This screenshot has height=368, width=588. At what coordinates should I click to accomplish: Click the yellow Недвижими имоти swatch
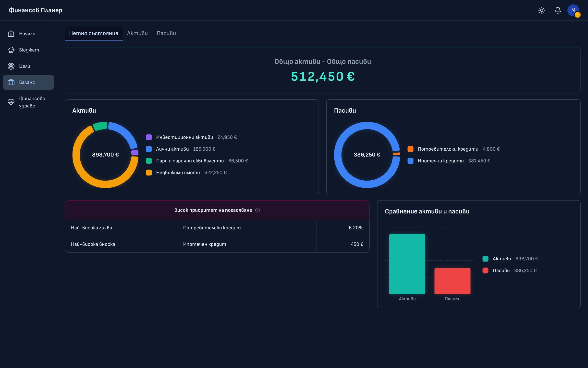(x=149, y=172)
